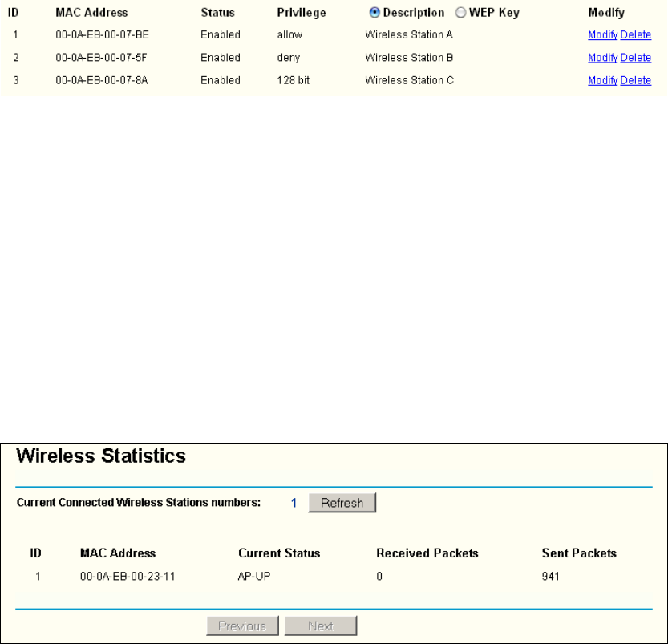Delete the Wireless Station C entry

tap(635, 80)
